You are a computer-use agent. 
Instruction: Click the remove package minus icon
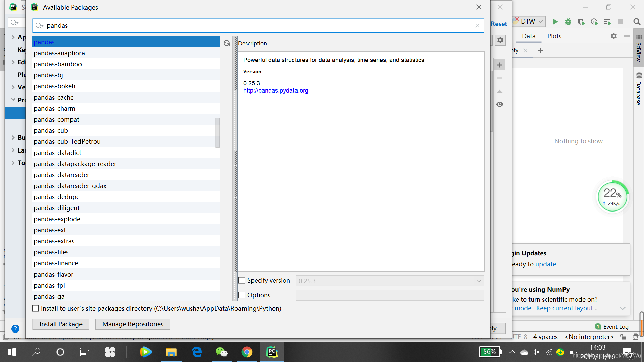(500, 78)
